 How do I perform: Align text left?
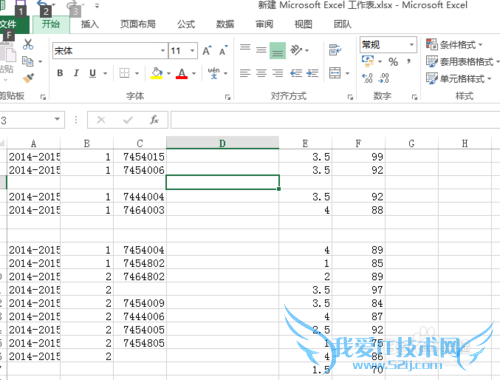pyautogui.click(x=245, y=73)
